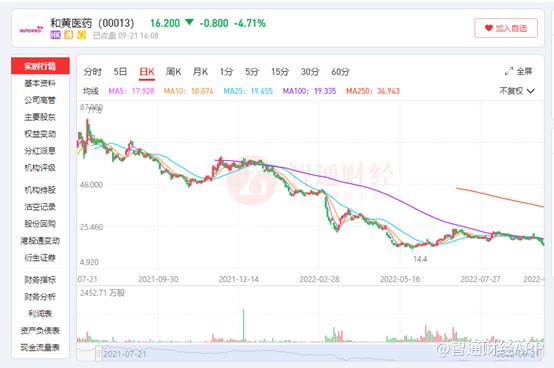Switch to the 周K weekly chart tab
This screenshot has width=554, height=368.
coord(173,72)
